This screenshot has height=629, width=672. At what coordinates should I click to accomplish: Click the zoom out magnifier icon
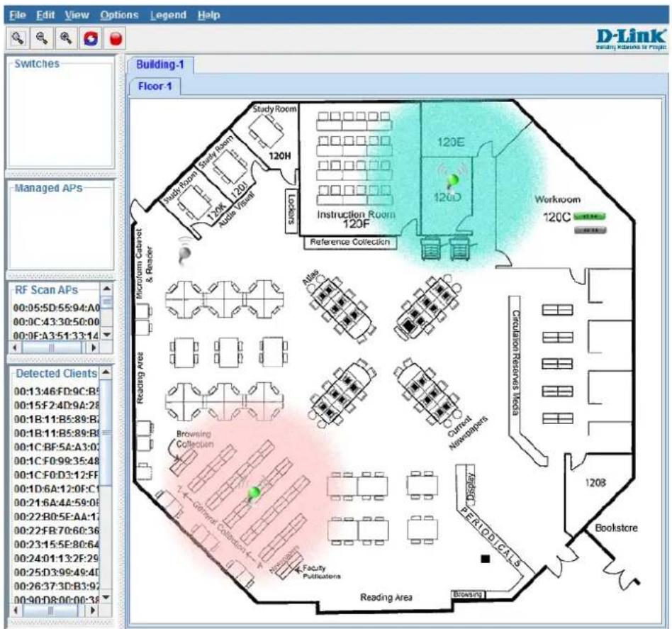(42, 38)
